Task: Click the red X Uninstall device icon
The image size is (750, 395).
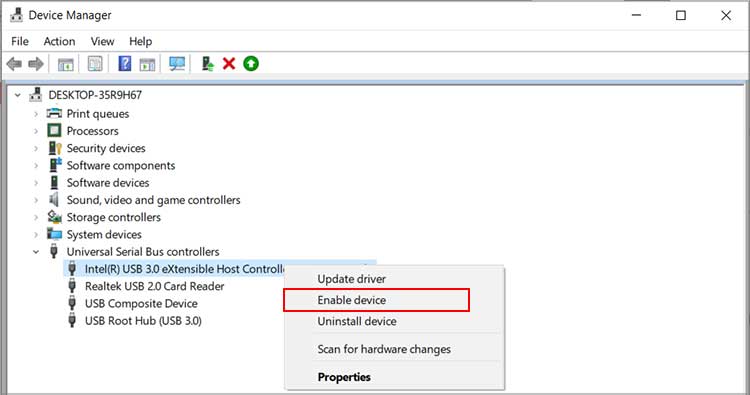Action: 229,64
